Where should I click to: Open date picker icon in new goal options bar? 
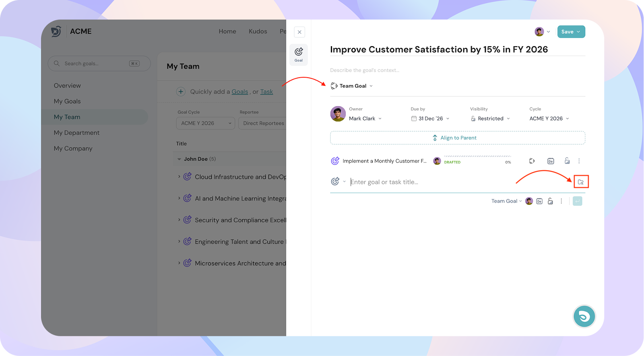[539, 201]
